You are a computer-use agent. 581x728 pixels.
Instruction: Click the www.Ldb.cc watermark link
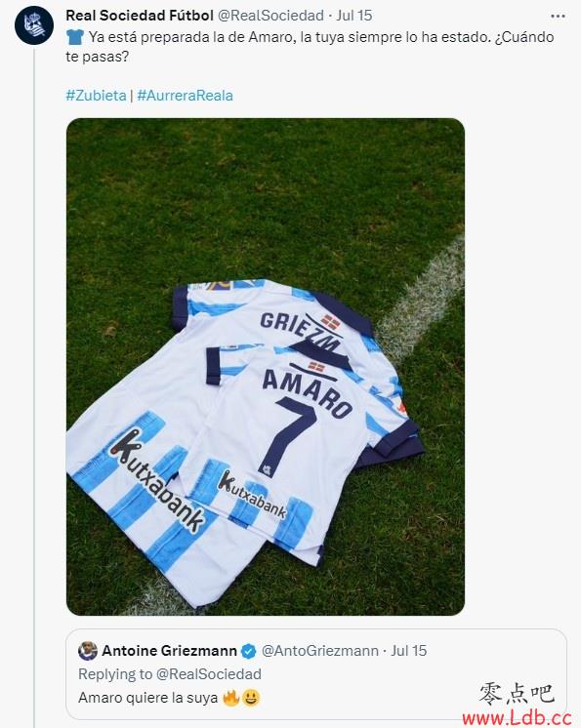[x=517, y=718]
